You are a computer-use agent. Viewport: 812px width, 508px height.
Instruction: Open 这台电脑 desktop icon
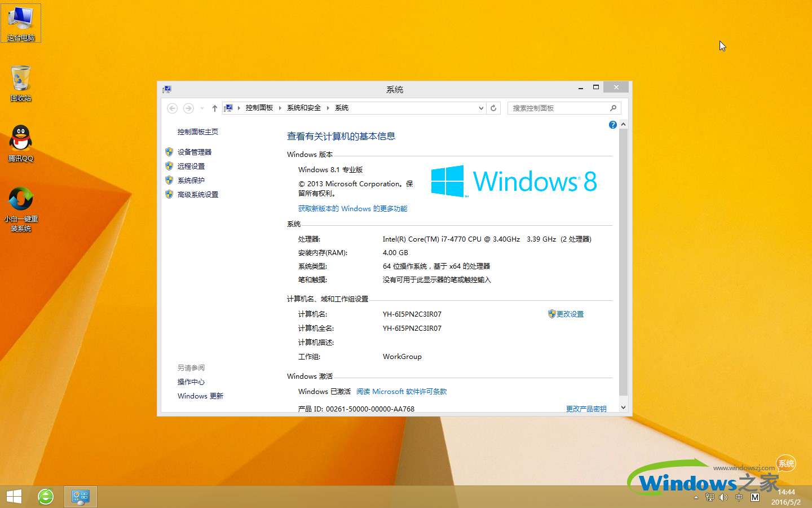20,23
